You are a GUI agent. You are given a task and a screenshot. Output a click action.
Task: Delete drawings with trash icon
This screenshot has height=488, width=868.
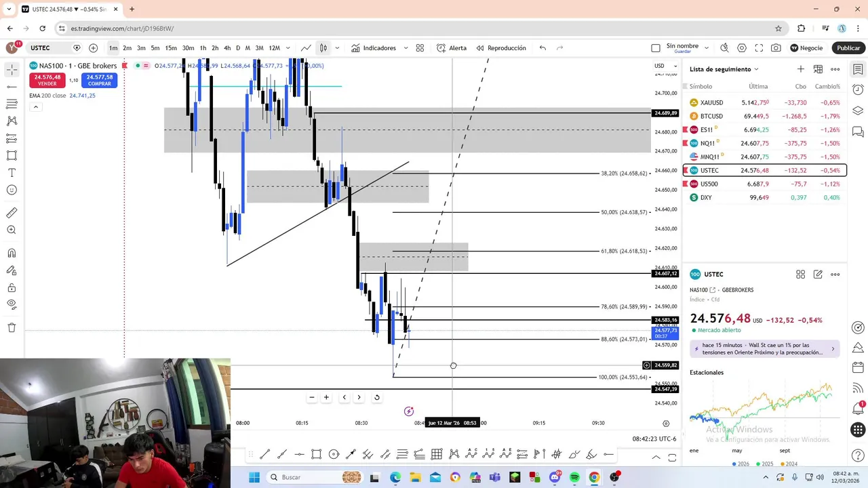click(x=12, y=327)
